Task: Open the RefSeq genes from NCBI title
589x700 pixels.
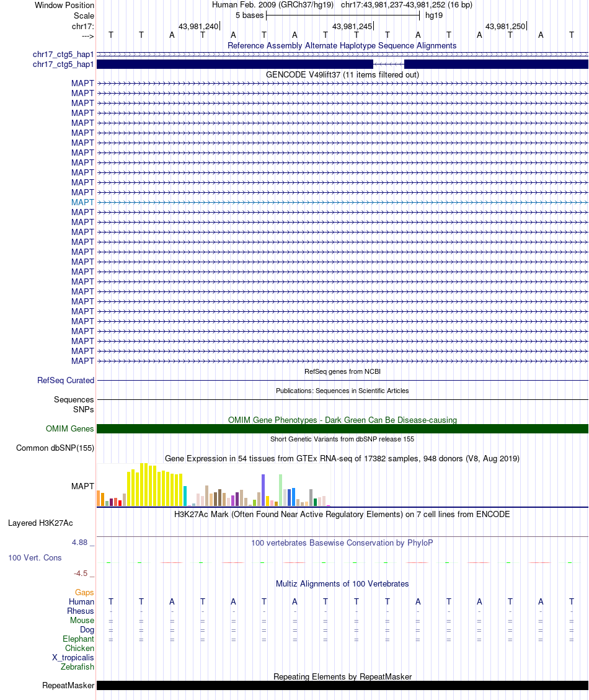Action: (342, 371)
